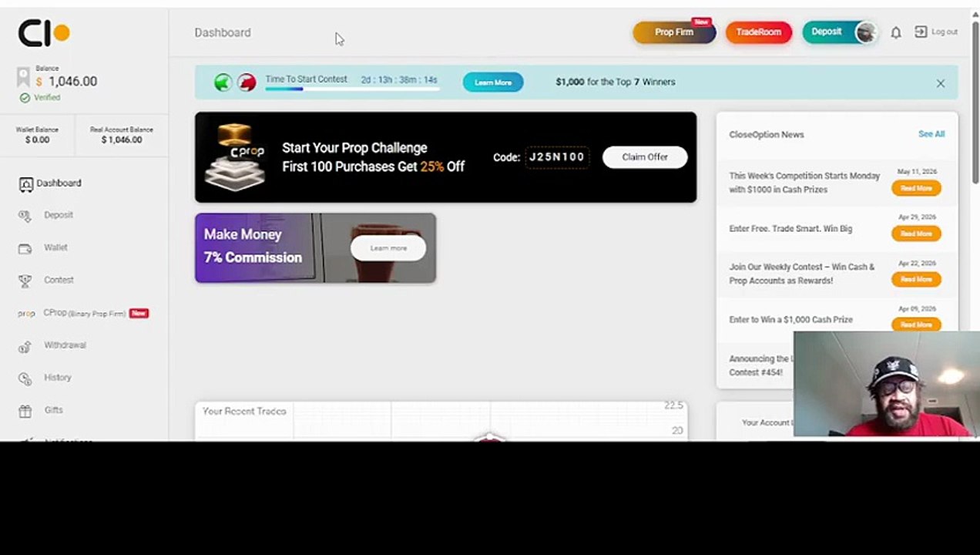The image size is (980, 555).
Task: Go to Withdrawal page
Action: click(65, 345)
